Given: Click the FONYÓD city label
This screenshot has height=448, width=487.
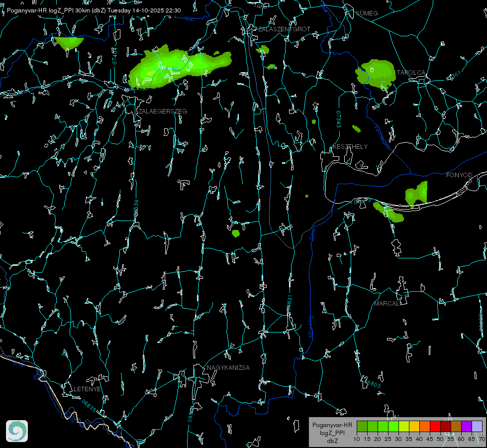Looking at the screenshot, I should pyautogui.click(x=459, y=175).
